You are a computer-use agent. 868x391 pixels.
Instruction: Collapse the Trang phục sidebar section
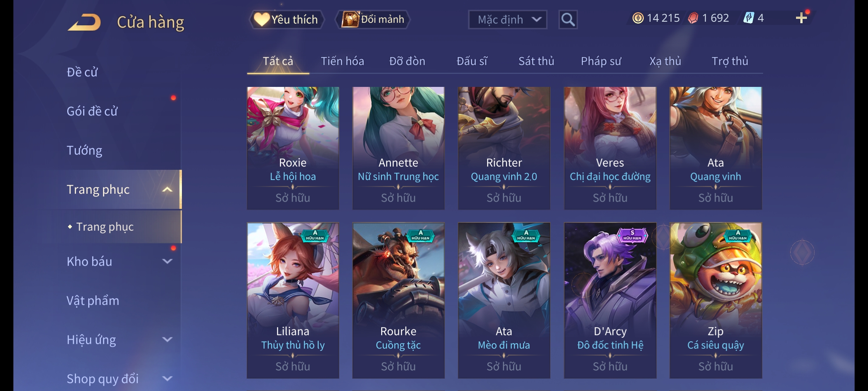tap(167, 189)
